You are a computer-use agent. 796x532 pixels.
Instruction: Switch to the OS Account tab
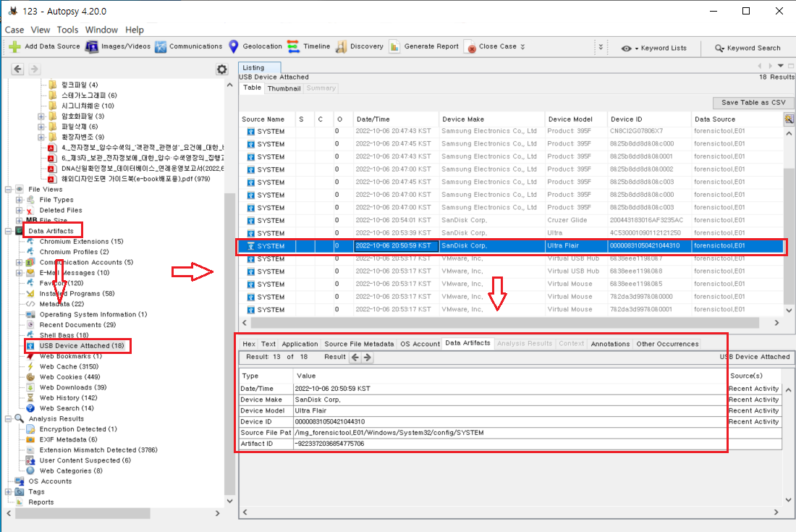(x=419, y=344)
